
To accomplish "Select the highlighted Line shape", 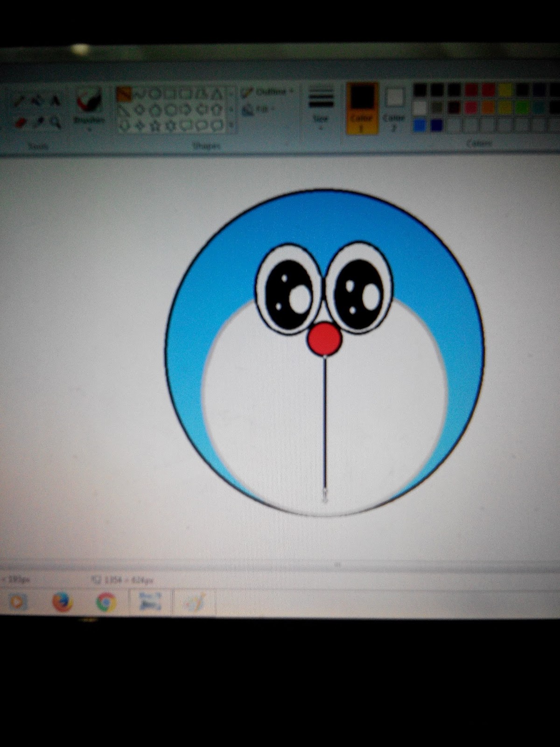I will (x=124, y=94).
